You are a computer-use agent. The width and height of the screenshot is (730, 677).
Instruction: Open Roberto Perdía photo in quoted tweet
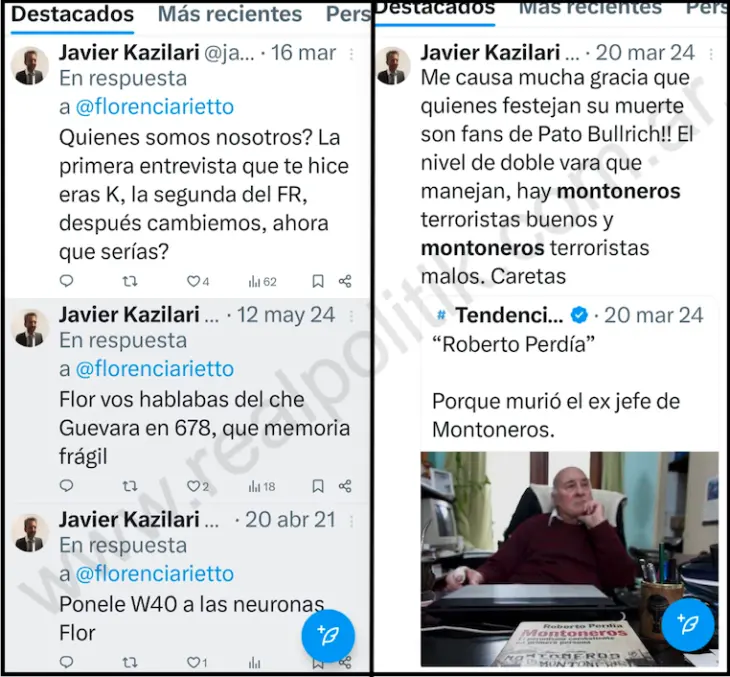coord(569,559)
